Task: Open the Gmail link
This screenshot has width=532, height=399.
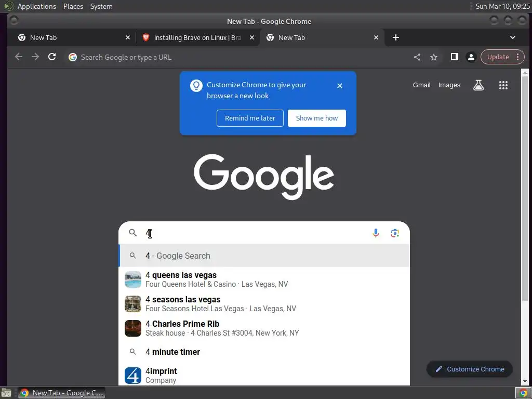Action: (421, 85)
